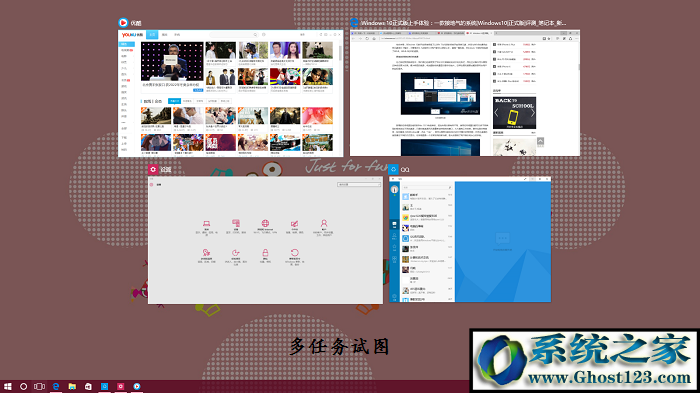Screen dimensions: 700x393
Task: Open the Privacy lock icon in Settings
Action: (265, 253)
